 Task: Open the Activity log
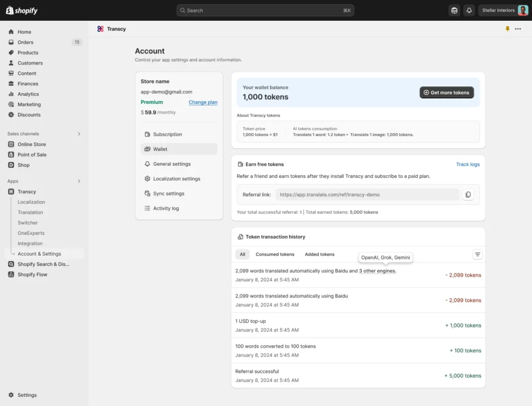179,208
